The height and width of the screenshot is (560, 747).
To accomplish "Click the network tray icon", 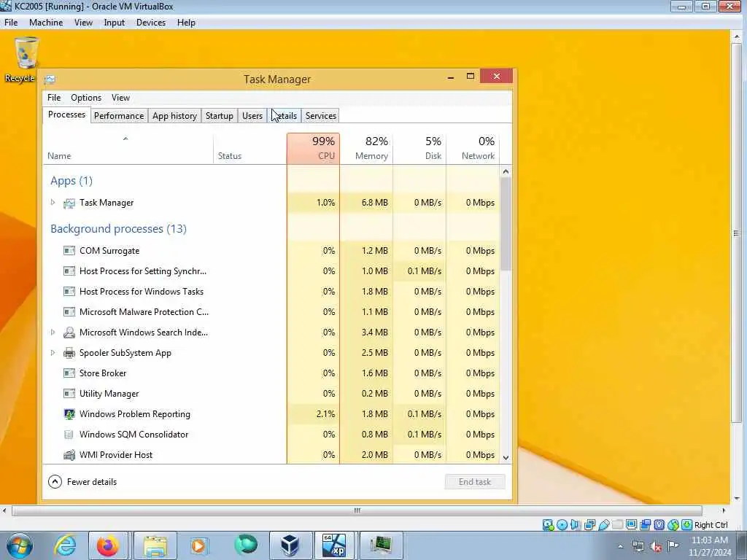I will coord(638,547).
